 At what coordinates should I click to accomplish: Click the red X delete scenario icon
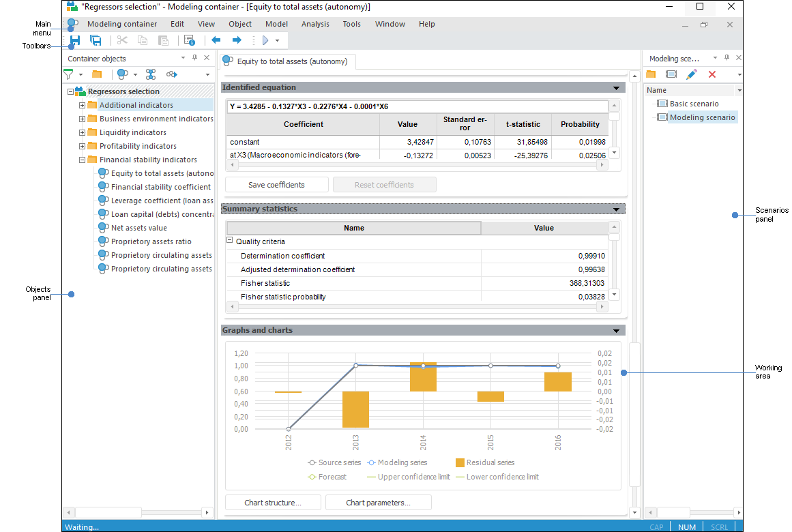pyautogui.click(x=712, y=74)
